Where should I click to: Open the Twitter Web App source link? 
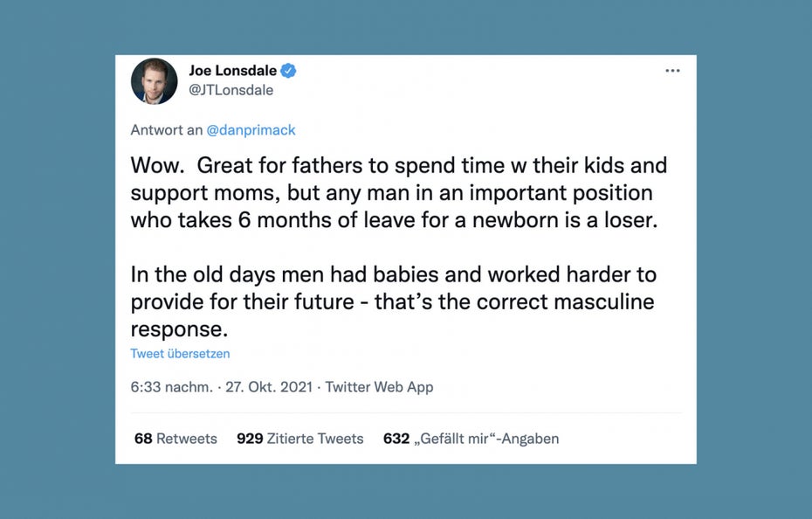pos(379,387)
